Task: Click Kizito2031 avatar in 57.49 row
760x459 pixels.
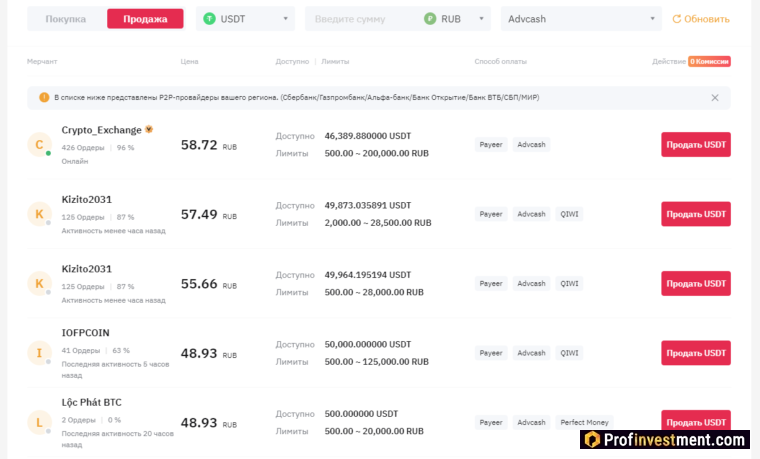Action: tap(39, 214)
